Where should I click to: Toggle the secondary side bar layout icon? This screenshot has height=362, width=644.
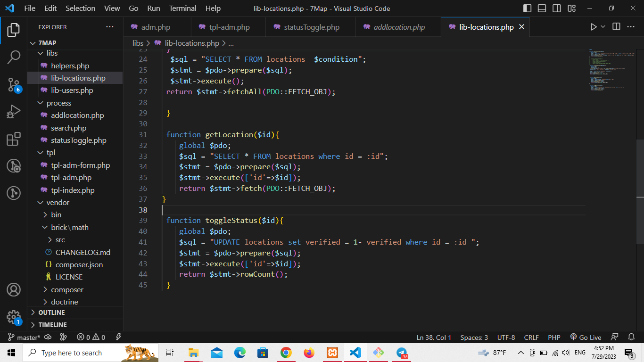tap(557, 8)
